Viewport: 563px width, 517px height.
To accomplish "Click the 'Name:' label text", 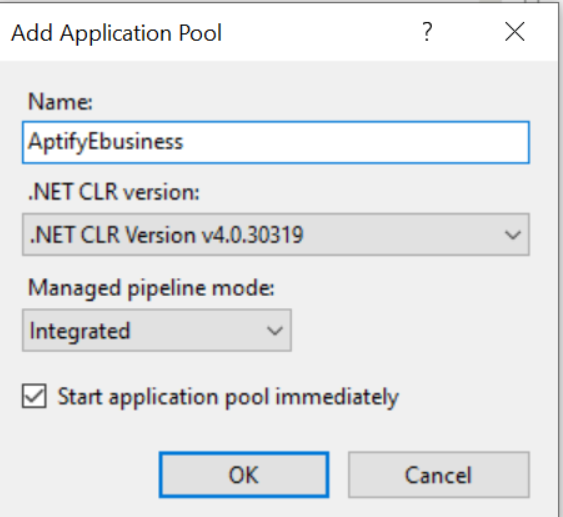I will [x=60, y=102].
